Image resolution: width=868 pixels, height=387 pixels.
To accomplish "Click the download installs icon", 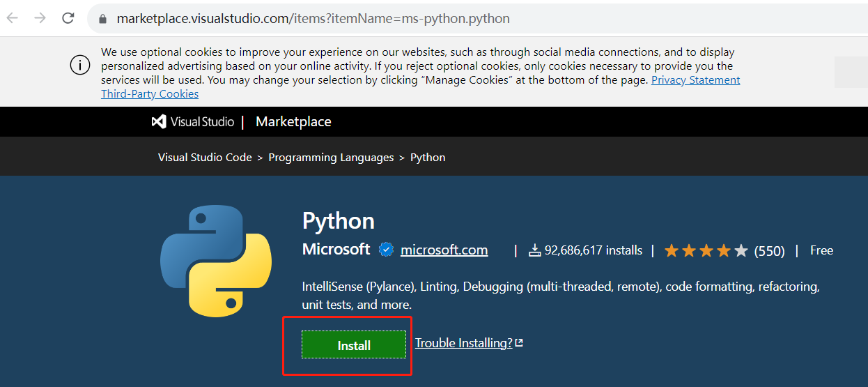I will [535, 250].
